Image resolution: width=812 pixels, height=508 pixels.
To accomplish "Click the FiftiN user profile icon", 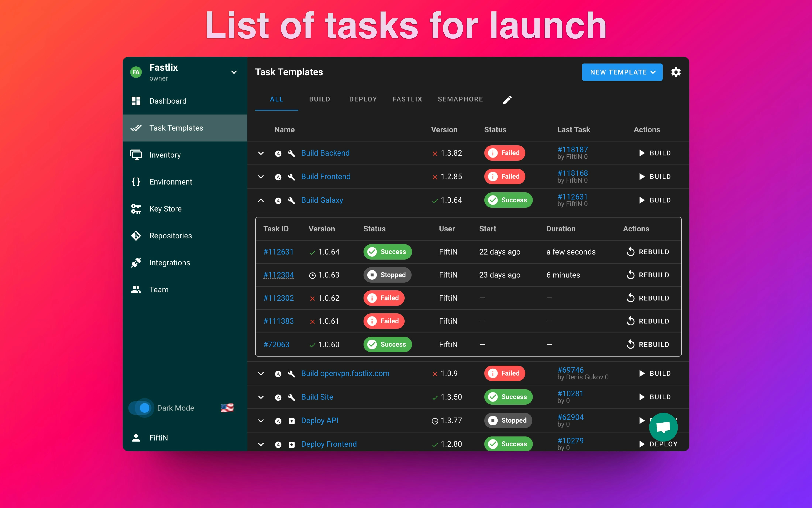I will (x=136, y=437).
